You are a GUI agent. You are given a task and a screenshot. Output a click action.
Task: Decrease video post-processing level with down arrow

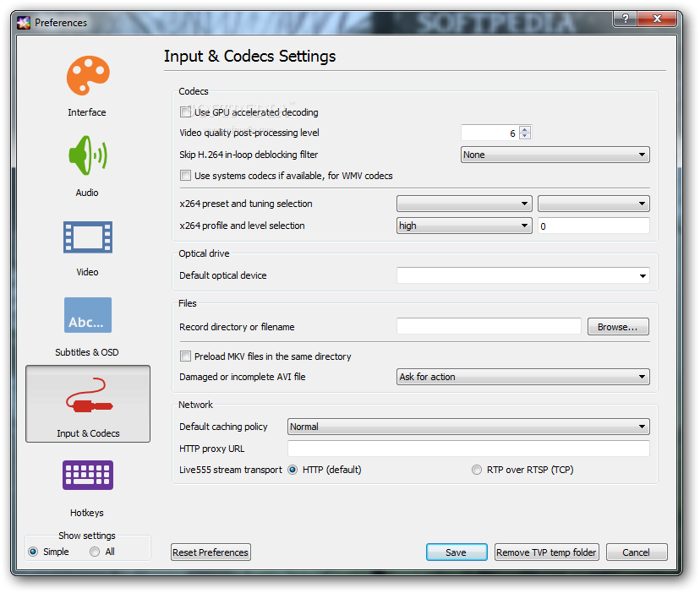click(525, 136)
